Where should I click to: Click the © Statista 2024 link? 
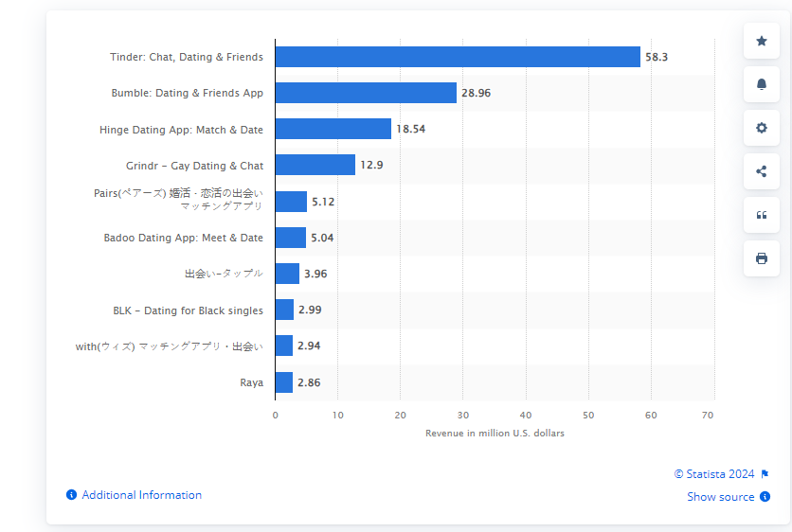(714, 474)
